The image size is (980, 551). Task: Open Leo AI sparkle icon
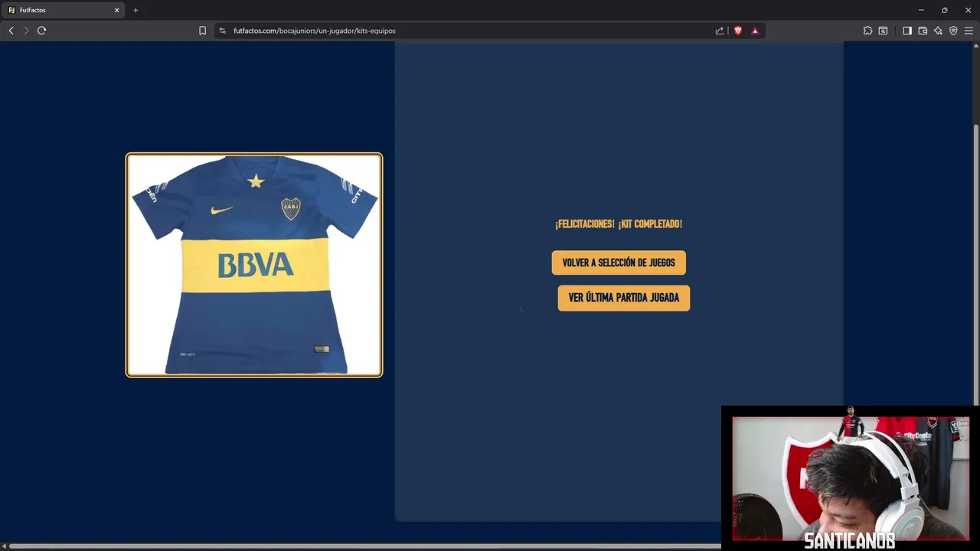coord(938,31)
